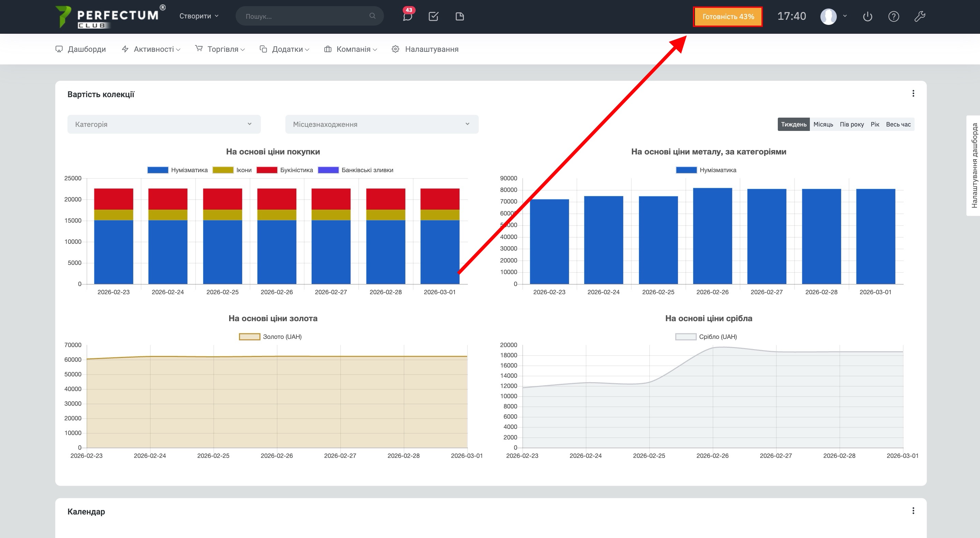
Task: Open three-dot menu of Календар widget
Action: [x=913, y=511]
